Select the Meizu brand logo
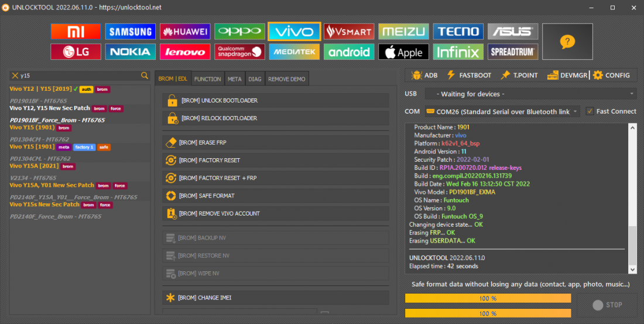 click(403, 32)
